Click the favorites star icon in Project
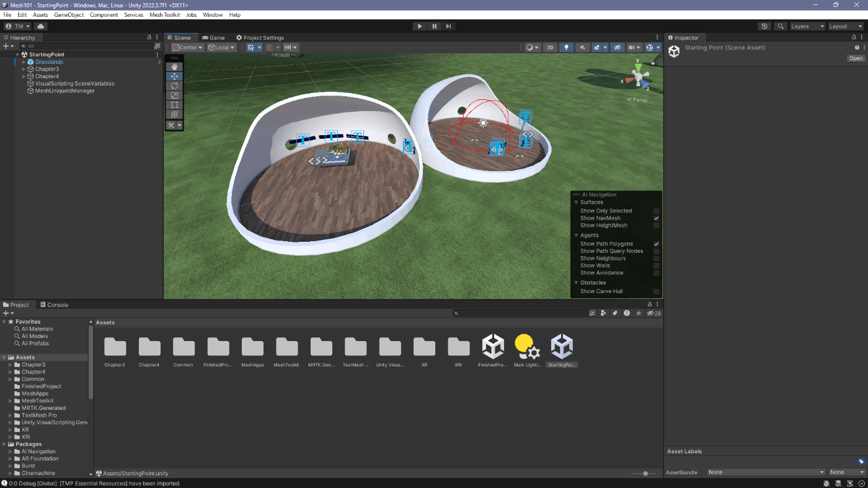868x488 pixels. click(x=639, y=313)
